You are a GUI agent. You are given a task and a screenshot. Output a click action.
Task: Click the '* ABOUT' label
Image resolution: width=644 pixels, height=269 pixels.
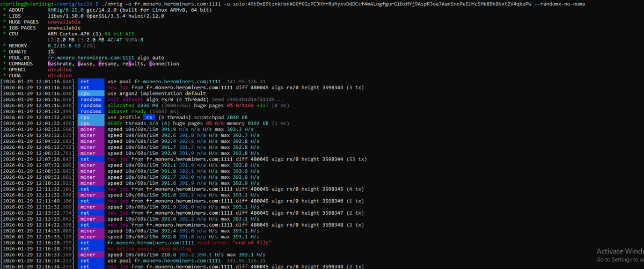tap(13, 10)
